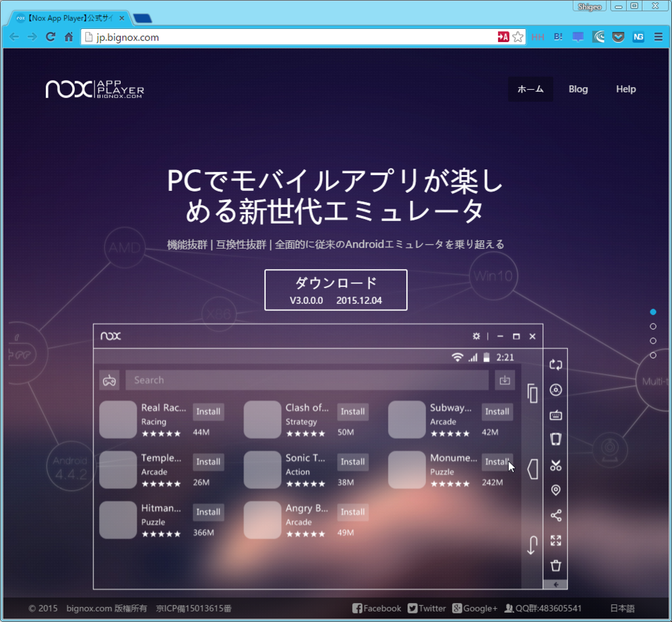Click the fullscreen expand icon in sidebar
This screenshot has width=672, height=622.
coord(556,541)
